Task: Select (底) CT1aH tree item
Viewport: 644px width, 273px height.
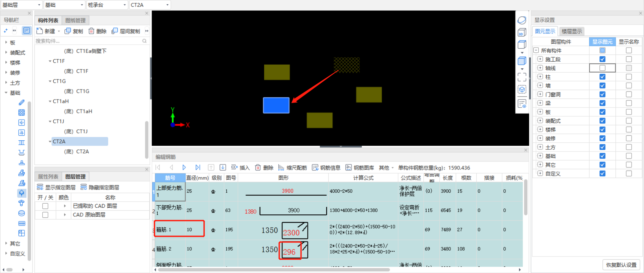Action: click(78, 111)
